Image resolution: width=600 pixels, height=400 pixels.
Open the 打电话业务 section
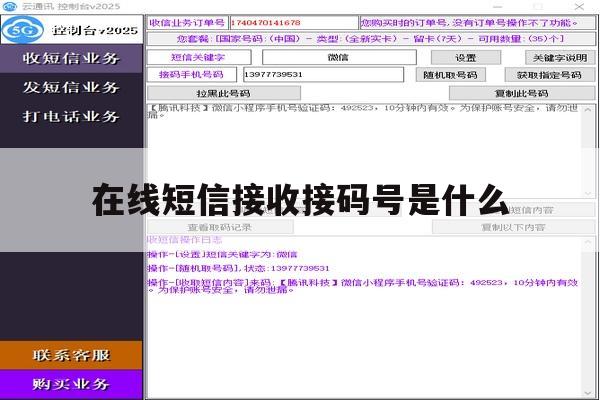point(71,116)
